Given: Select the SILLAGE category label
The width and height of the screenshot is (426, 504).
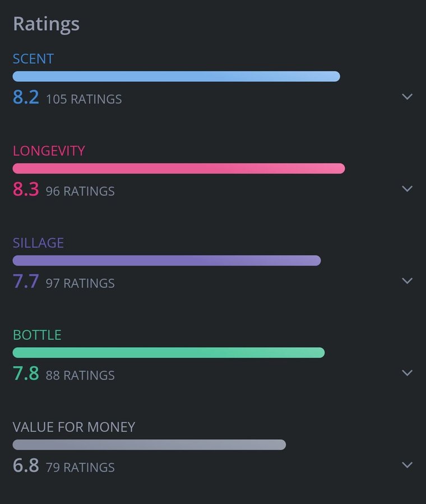Looking at the screenshot, I should pyautogui.click(x=38, y=243).
